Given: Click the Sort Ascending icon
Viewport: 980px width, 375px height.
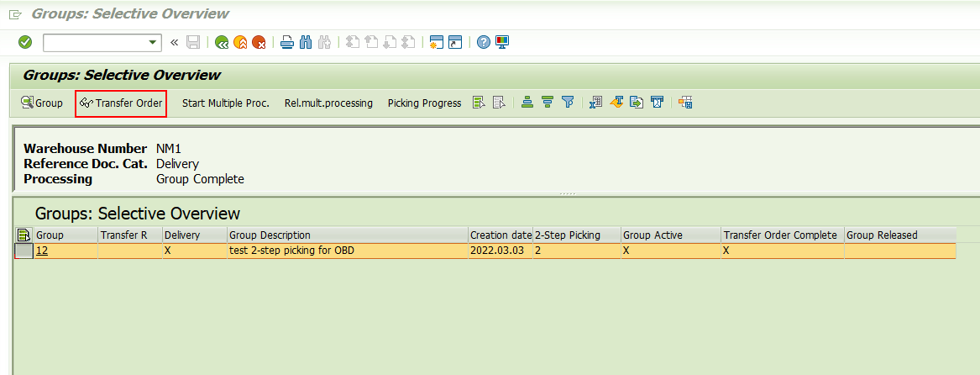Looking at the screenshot, I should [527, 103].
